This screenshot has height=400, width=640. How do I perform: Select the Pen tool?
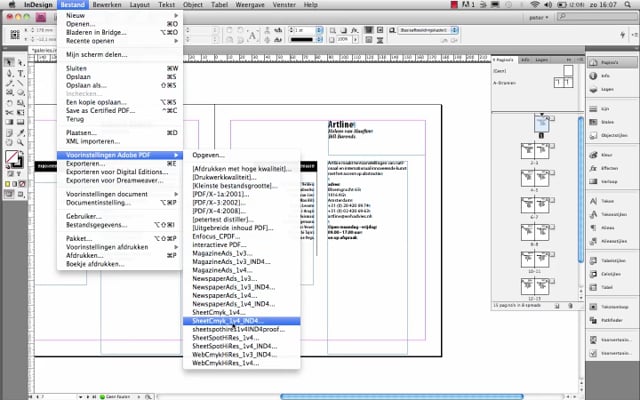pos(9,73)
